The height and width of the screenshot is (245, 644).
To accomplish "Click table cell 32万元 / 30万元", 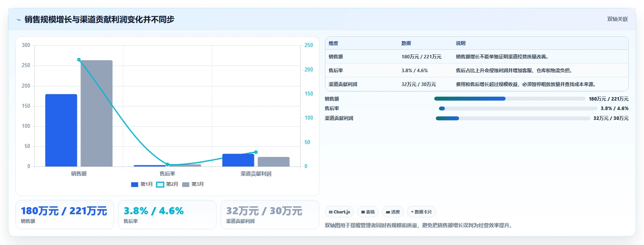I will [x=418, y=84].
